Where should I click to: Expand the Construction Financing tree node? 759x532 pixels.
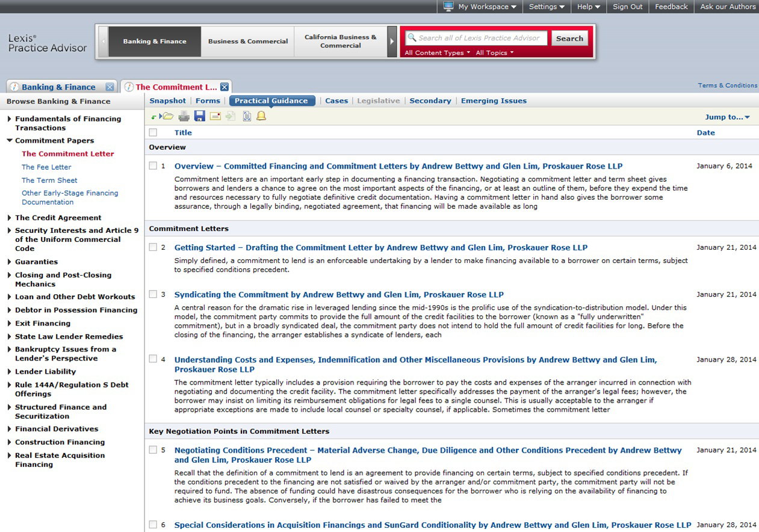tap(9, 442)
